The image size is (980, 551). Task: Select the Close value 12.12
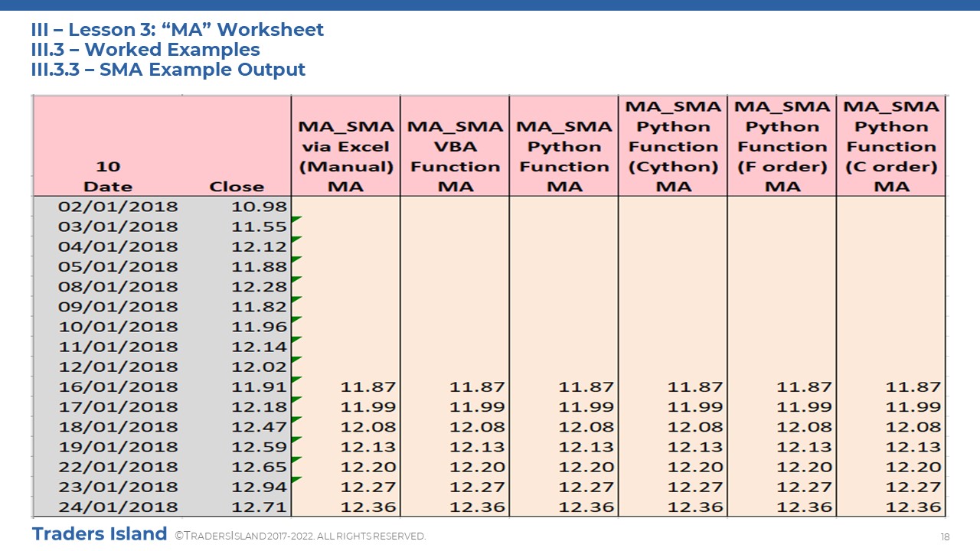[260, 246]
